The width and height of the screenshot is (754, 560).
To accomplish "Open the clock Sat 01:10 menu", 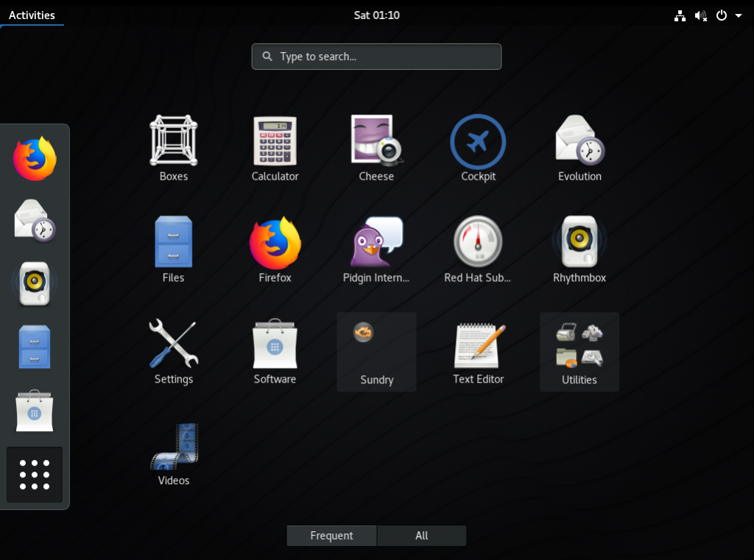I will [x=376, y=15].
